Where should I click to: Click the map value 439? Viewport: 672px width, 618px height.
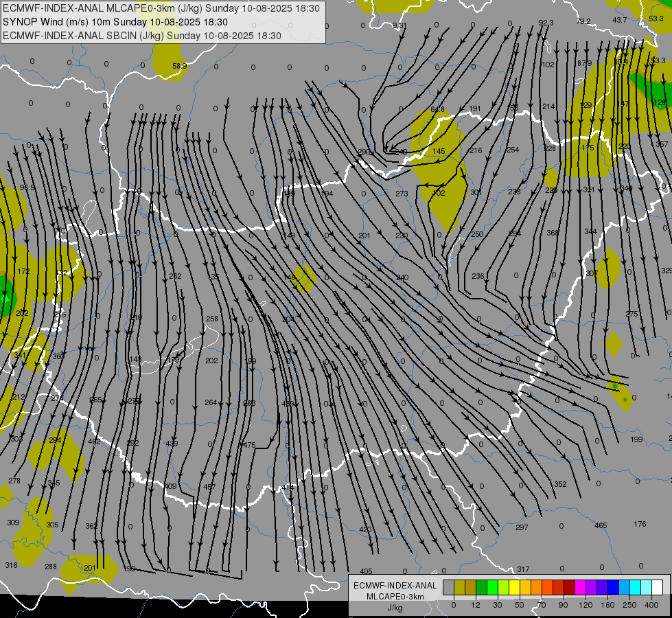coord(172,444)
